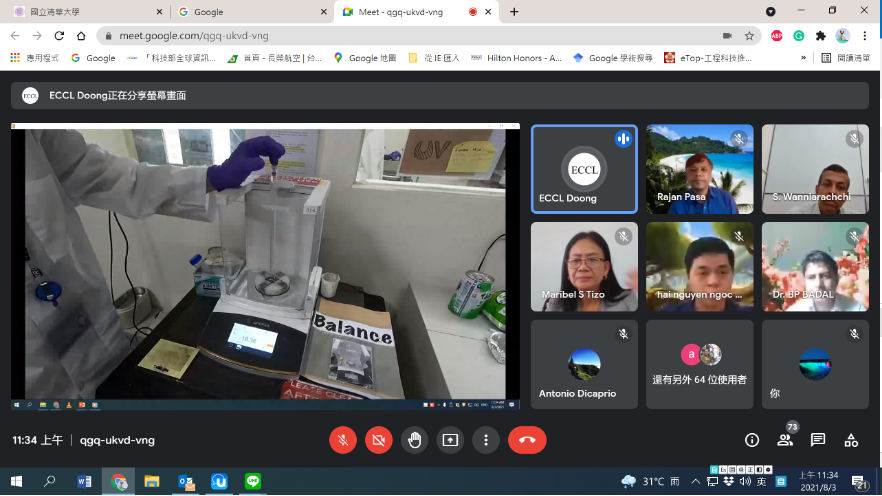
Task: Select the Rajan Pasa video tile
Action: (x=699, y=169)
